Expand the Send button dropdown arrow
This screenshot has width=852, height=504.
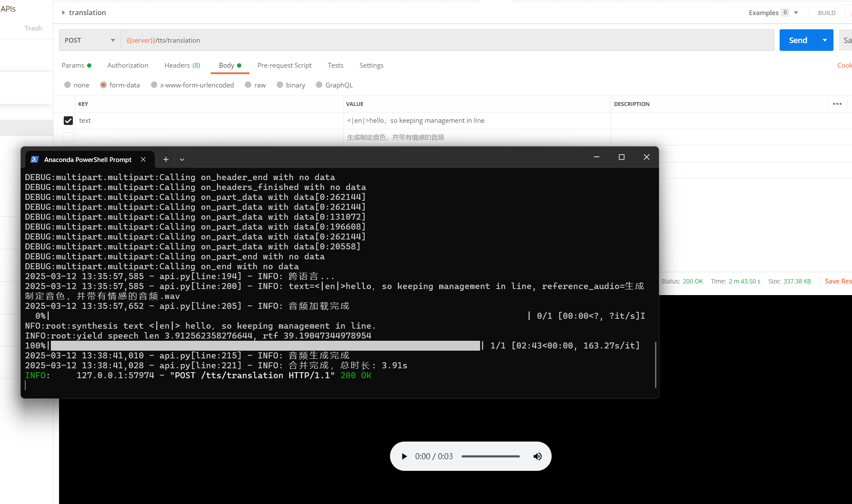tap(825, 40)
